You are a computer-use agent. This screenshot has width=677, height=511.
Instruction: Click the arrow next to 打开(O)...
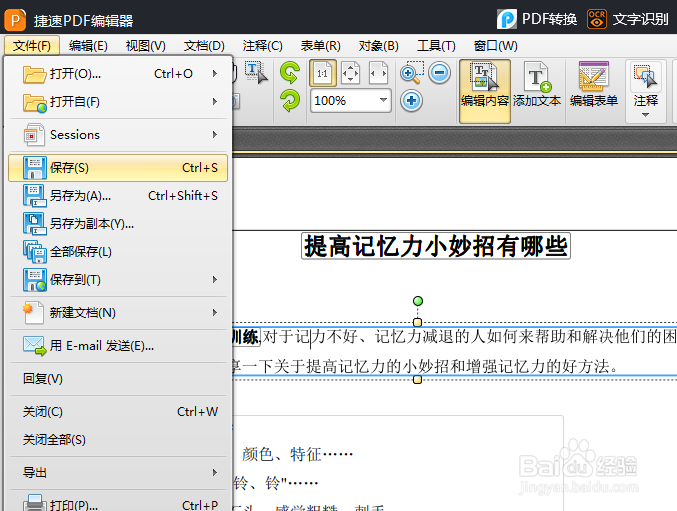pyautogui.click(x=215, y=74)
